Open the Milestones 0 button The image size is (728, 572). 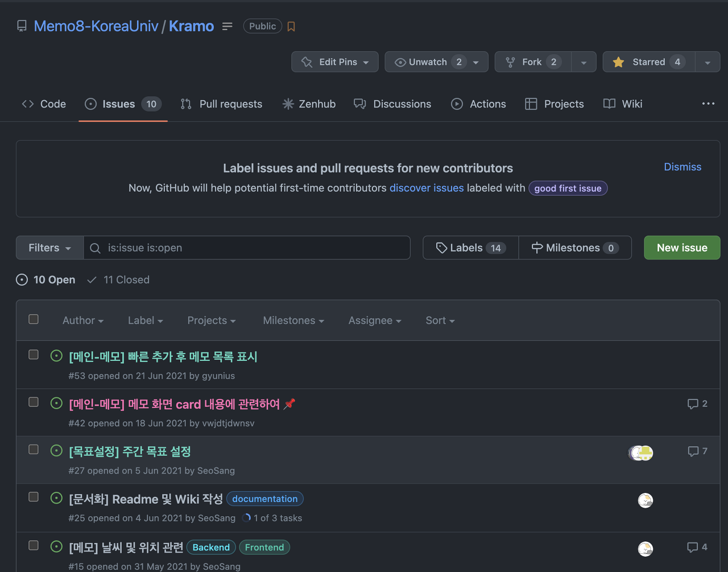point(575,248)
